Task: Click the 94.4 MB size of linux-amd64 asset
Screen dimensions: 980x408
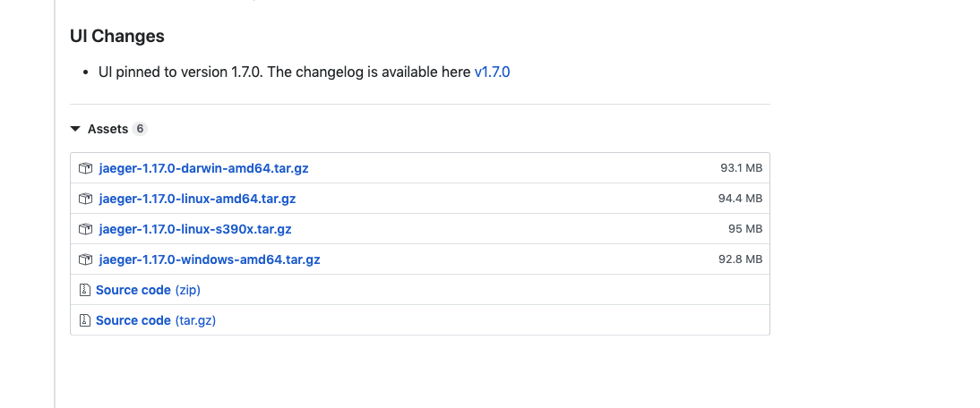Action: 740,199
